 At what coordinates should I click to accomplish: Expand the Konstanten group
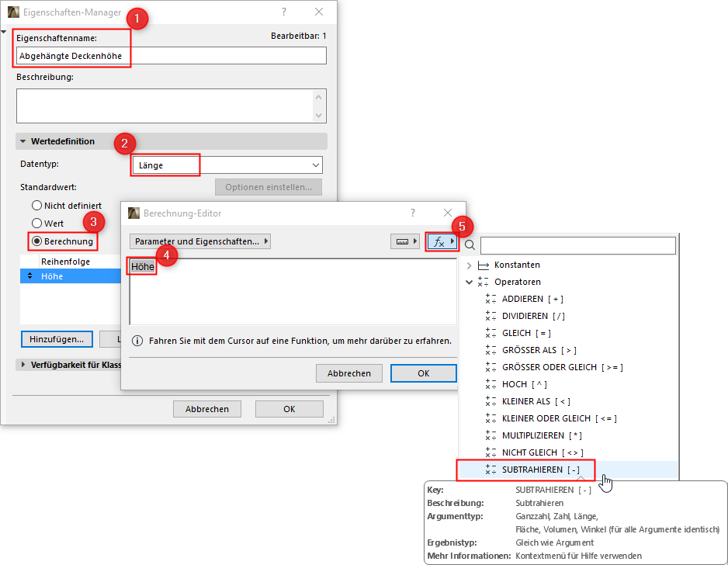[469, 265]
